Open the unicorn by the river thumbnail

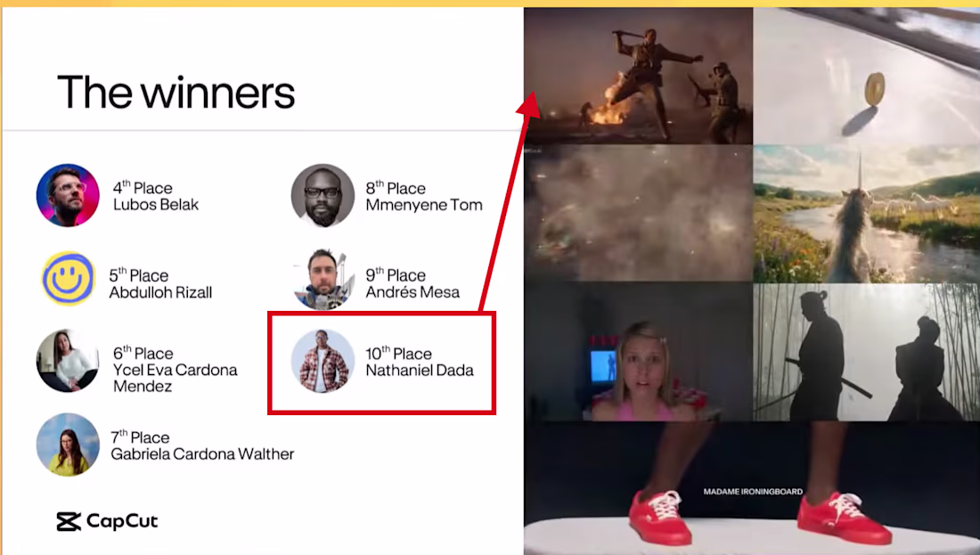tap(867, 213)
